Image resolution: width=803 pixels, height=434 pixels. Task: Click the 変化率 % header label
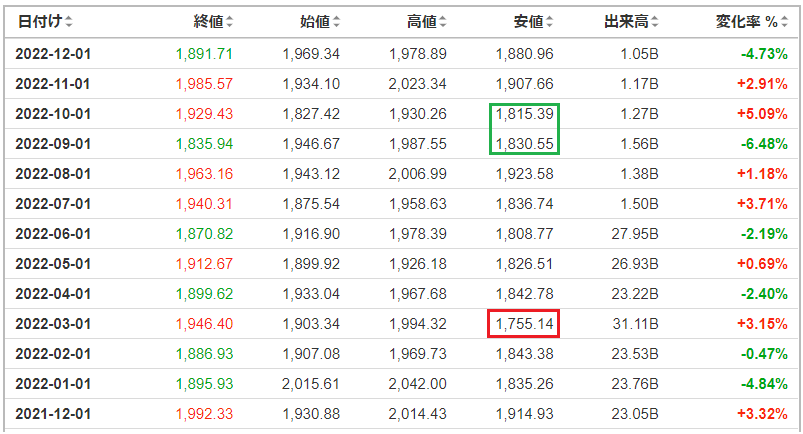click(747, 22)
